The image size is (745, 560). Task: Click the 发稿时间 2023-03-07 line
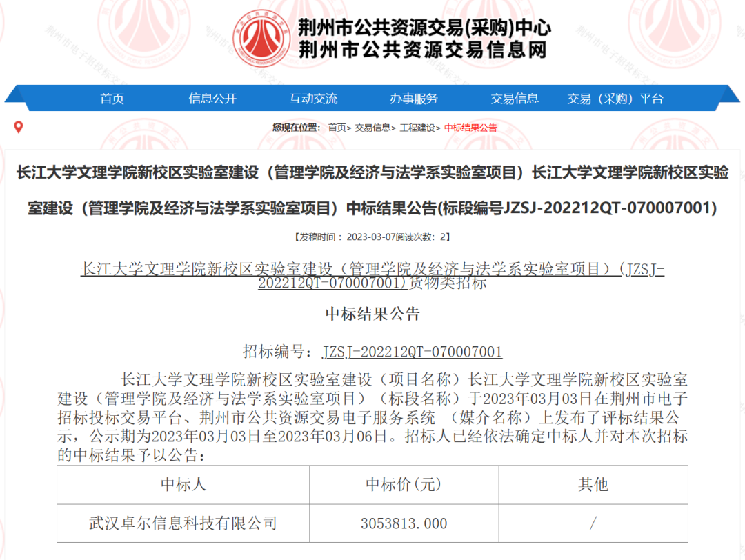coord(372,237)
